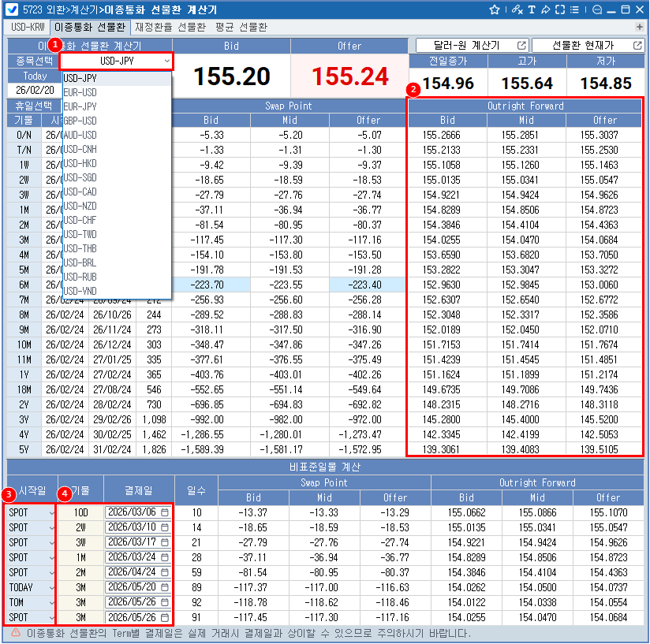Open calendar picker for 2026/03/06 settlement date
The image size is (650, 644).
165,512
